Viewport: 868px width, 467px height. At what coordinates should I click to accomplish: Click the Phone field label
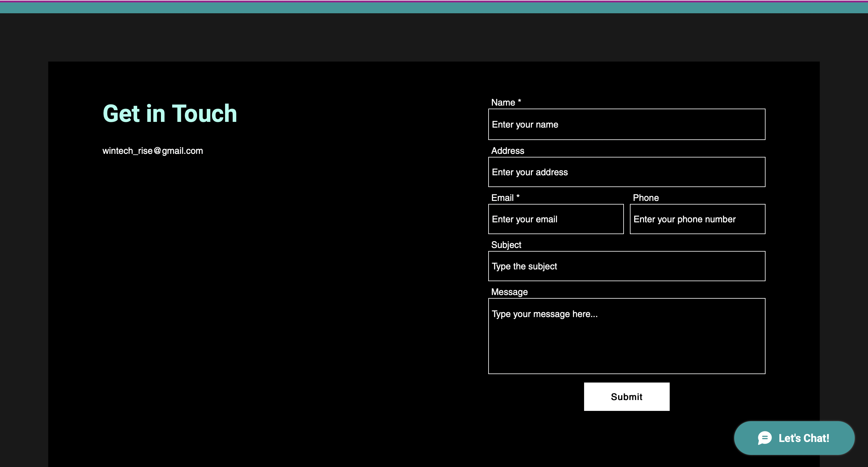[646, 198]
